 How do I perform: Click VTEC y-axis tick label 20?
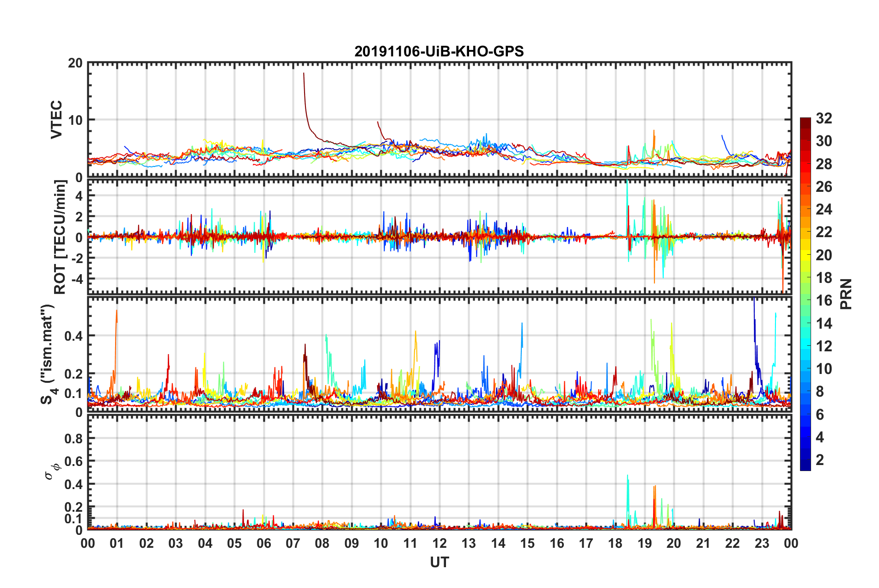tap(75, 63)
